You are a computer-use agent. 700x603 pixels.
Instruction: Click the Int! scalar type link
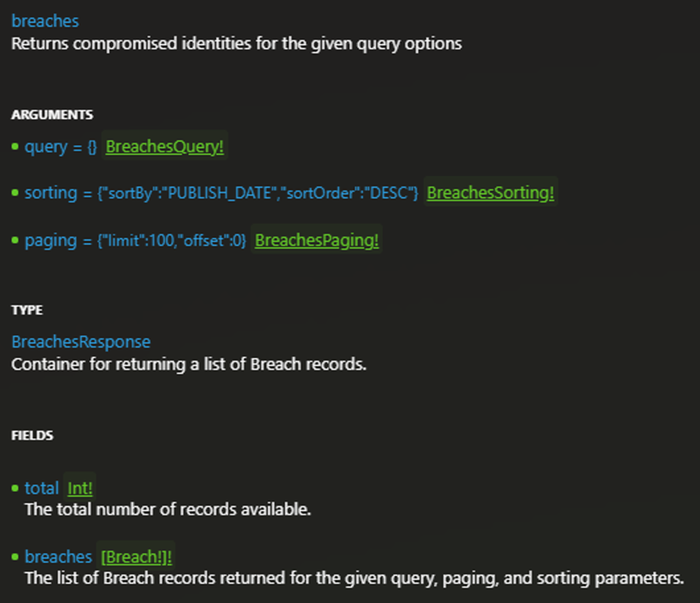(x=80, y=488)
